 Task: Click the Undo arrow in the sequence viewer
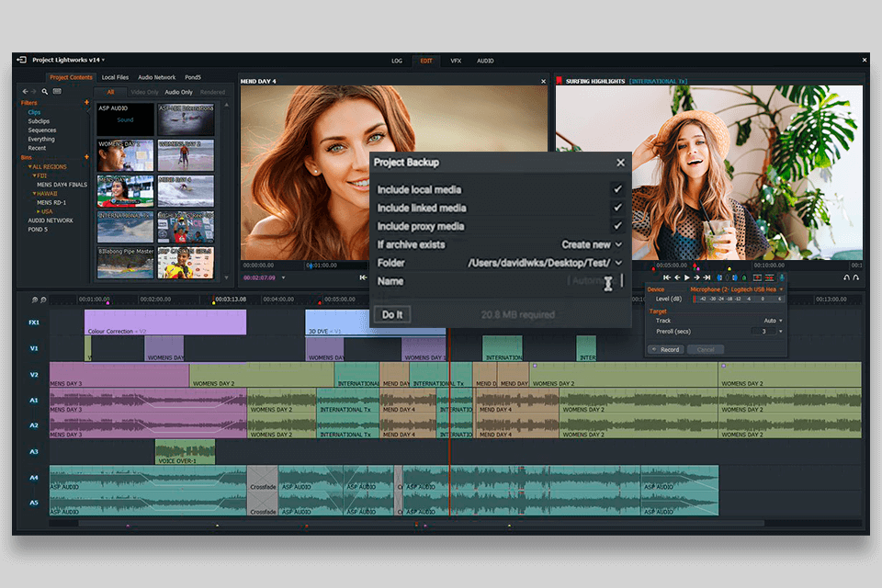[846, 277]
